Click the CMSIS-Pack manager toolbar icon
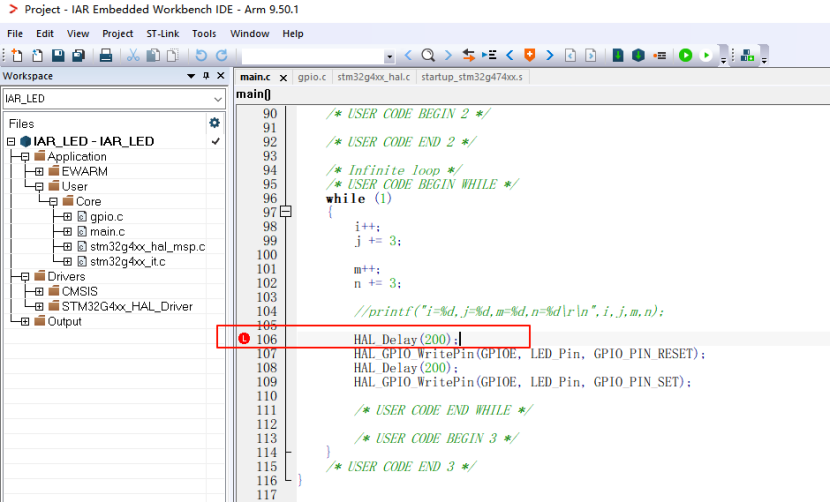This screenshot has width=830, height=503. click(747, 55)
